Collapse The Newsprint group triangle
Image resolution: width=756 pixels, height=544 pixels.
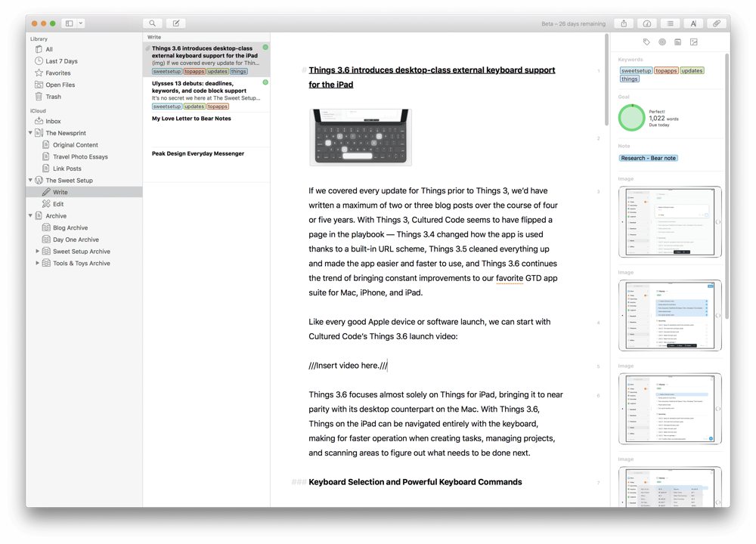(x=30, y=132)
